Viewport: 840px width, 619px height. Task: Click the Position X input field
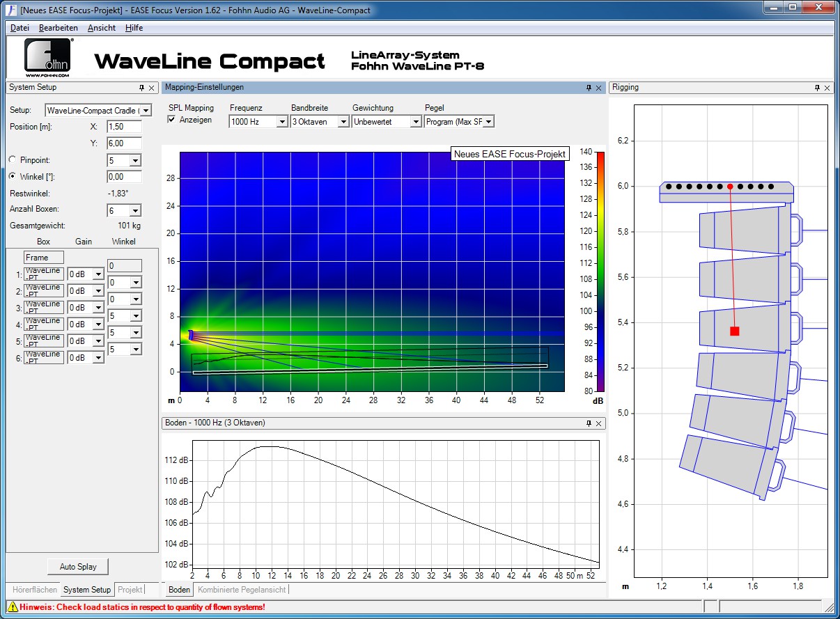124,127
